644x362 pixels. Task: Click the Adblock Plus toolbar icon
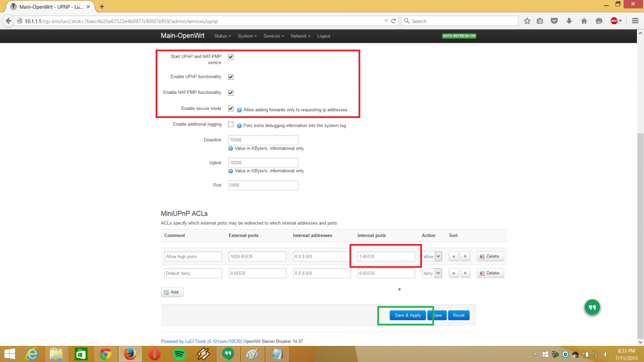pyautogui.click(x=614, y=21)
